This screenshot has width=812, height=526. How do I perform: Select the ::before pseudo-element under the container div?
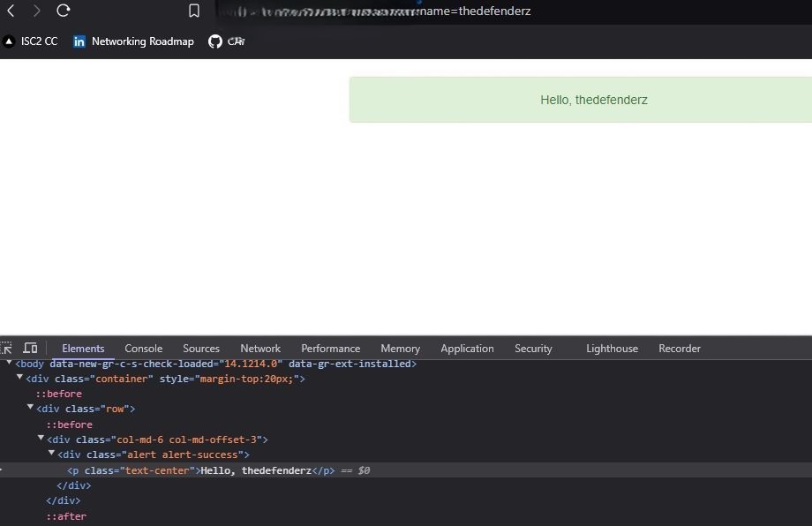[x=58, y=394]
